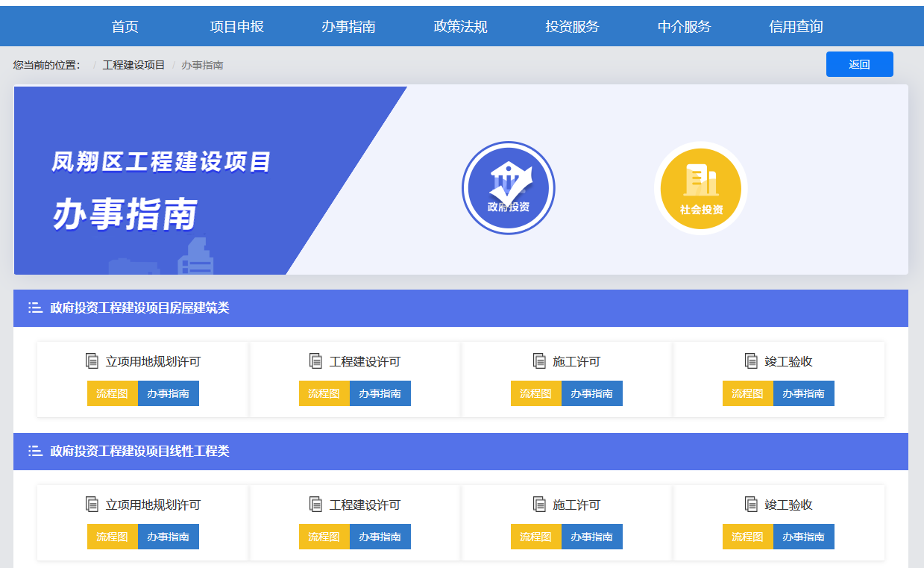Click document icon of 立项用地规划许可 in 房屋建筑类
This screenshot has height=568, width=924.
pyautogui.click(x=92, y=361)
